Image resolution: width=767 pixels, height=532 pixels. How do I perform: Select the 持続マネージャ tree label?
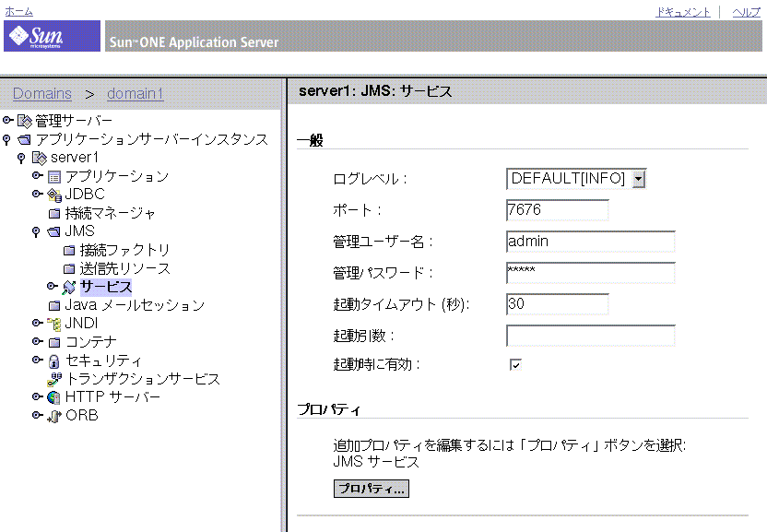(x=110, y=213)
